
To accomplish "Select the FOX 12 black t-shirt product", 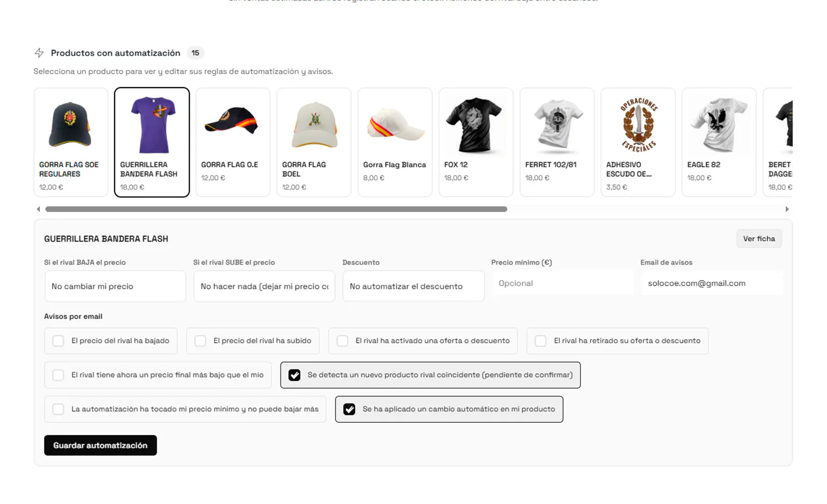I will pos(476,143).
